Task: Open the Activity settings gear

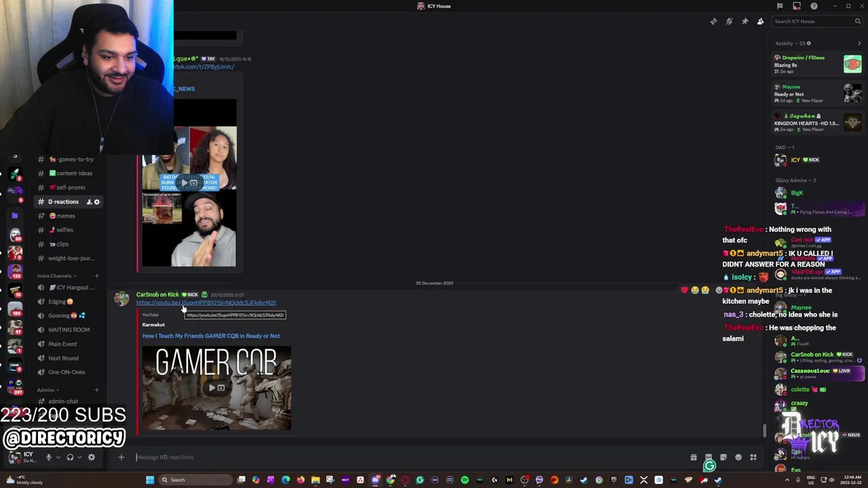Action: coord(808,43)
